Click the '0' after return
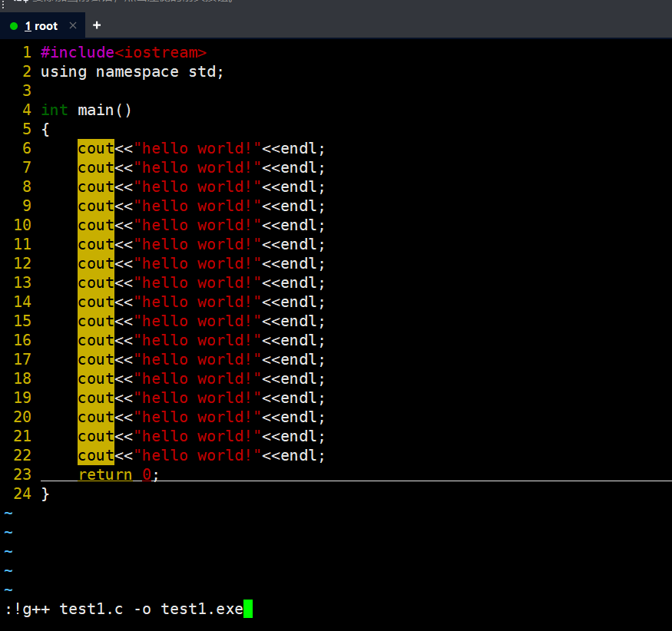Screen dimensions: 672x631 [x=147, y=474]
